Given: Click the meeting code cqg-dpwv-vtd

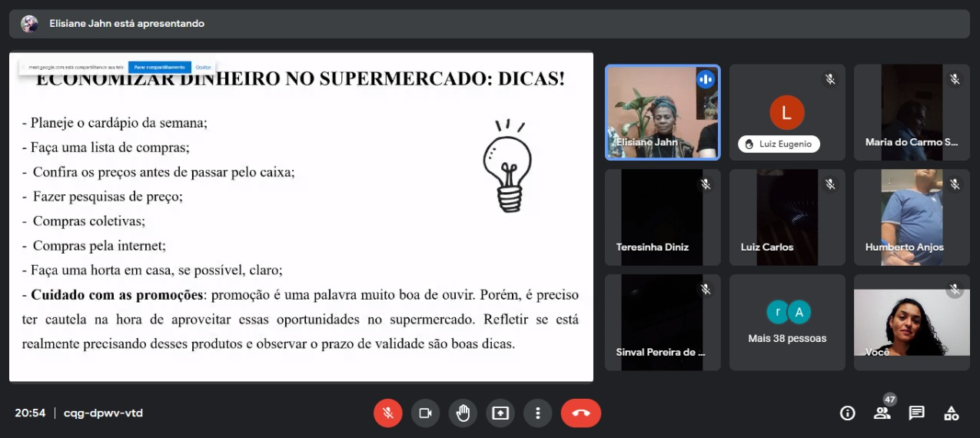Looking at the screenshot, I should [x=103, y=413].
